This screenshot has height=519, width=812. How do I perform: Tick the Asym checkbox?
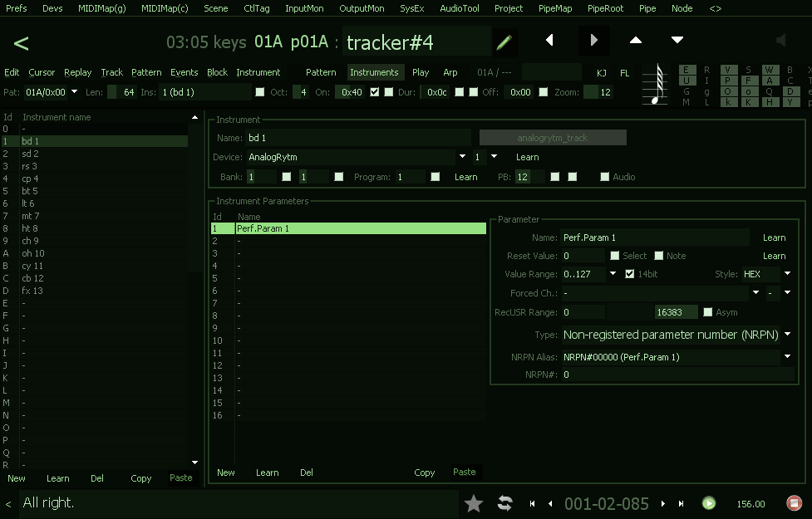pos(707,312)
